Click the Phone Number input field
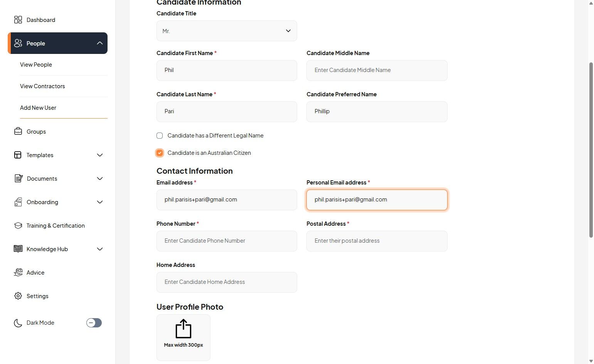Screen dimensions: 594x364 pyautogui.click(x=227, y=241)
